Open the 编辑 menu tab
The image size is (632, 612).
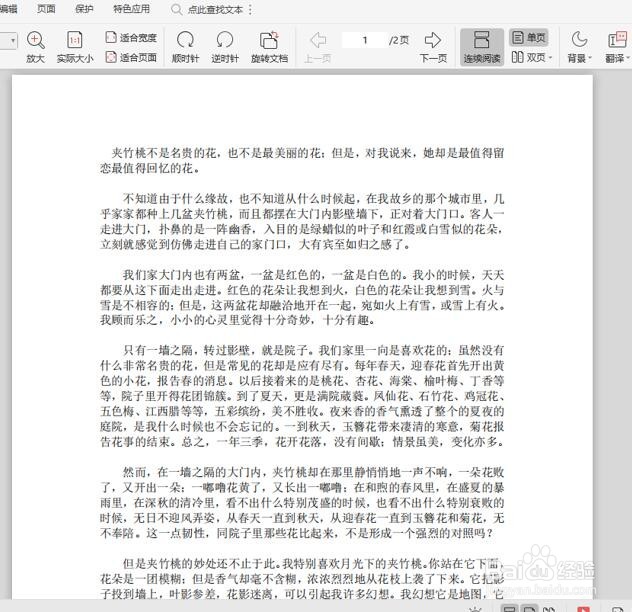click(x=8, y=8)
